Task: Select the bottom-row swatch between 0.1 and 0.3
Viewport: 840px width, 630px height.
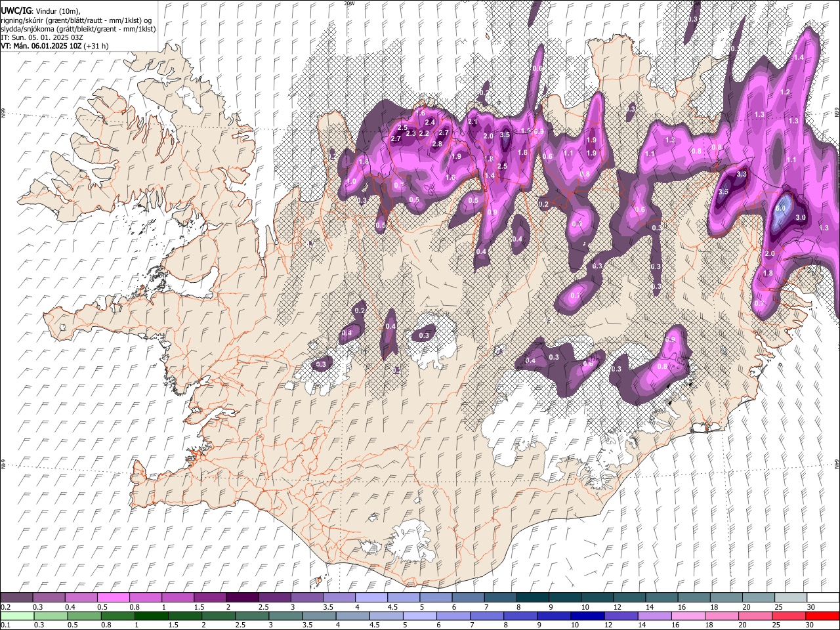Action: (x=17, y=616)
